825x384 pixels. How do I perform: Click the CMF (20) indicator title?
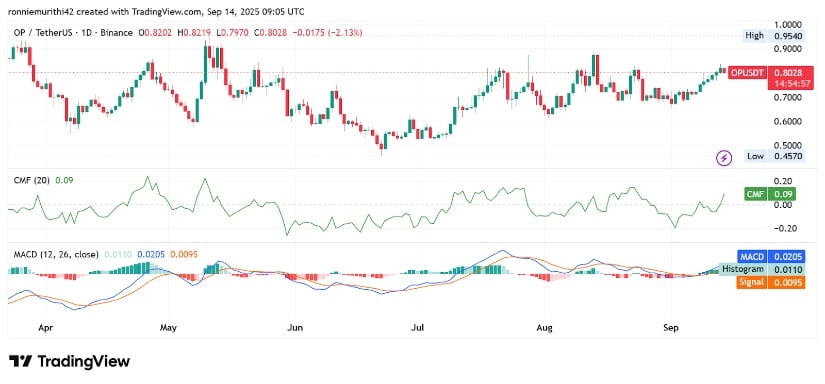[33, 180]
